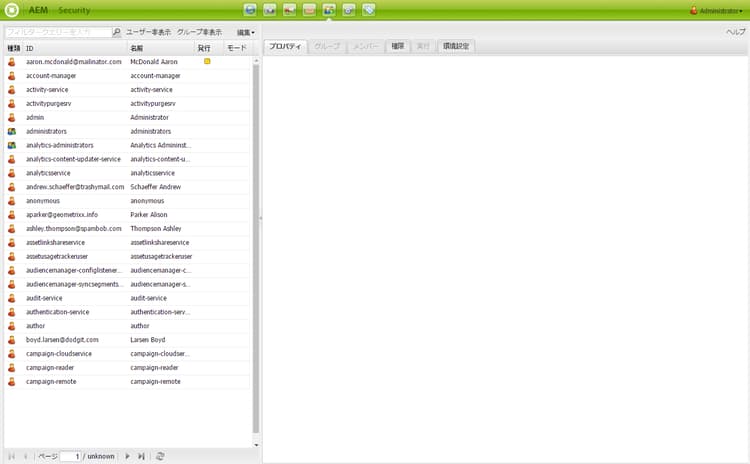Click the user icon of audit-service

(11, 298)
